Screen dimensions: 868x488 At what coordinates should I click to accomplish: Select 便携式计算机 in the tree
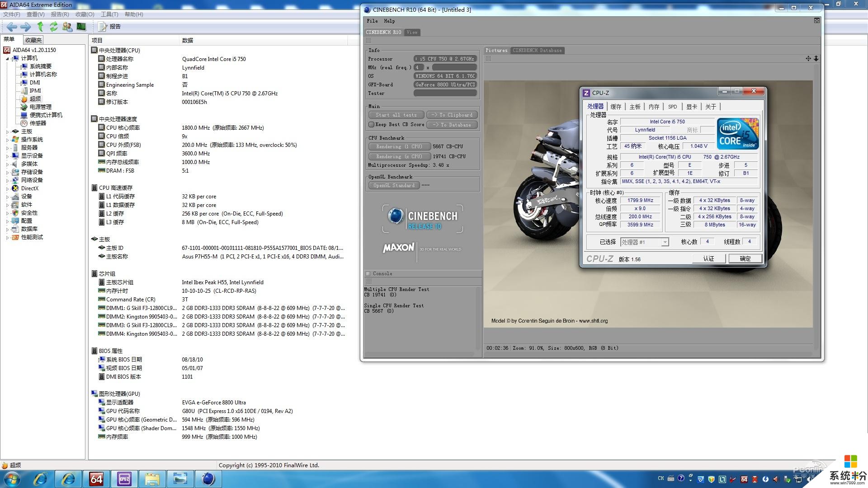[x=46, y=115]
